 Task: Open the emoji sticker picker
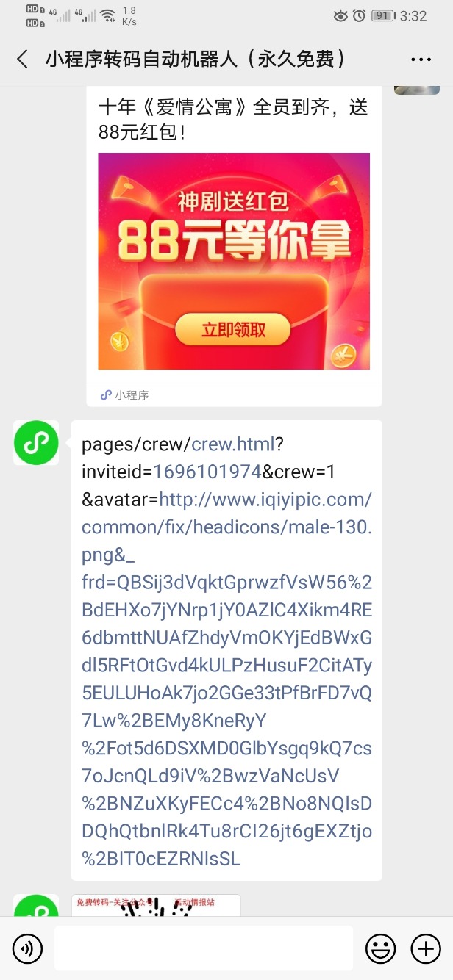380,949
